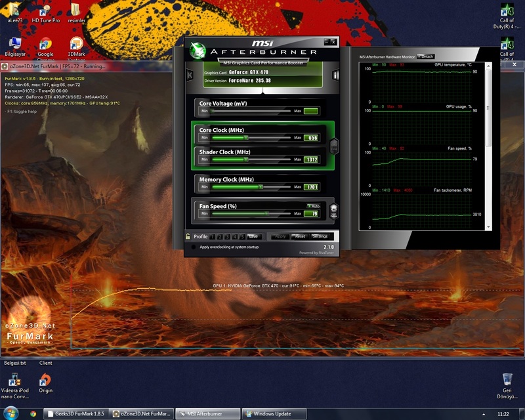Click the Shader Clock value field 1312
This screenshot has height=420, width=525.
311,159
